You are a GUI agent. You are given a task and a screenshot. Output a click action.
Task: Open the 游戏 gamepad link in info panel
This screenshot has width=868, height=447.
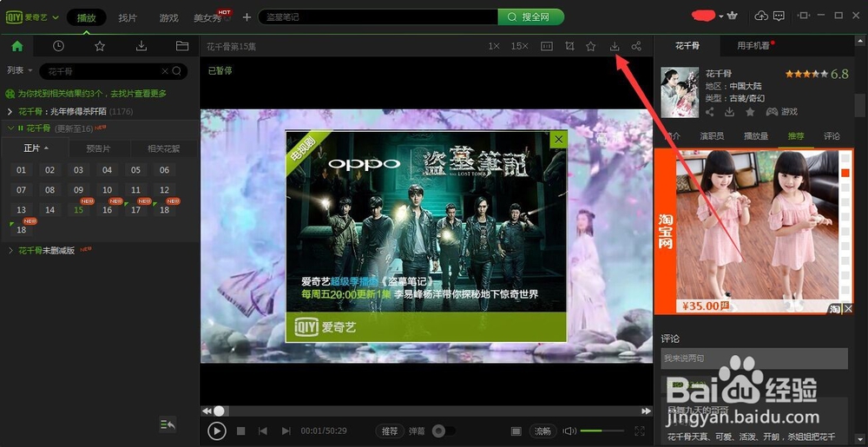coord(781,112)
